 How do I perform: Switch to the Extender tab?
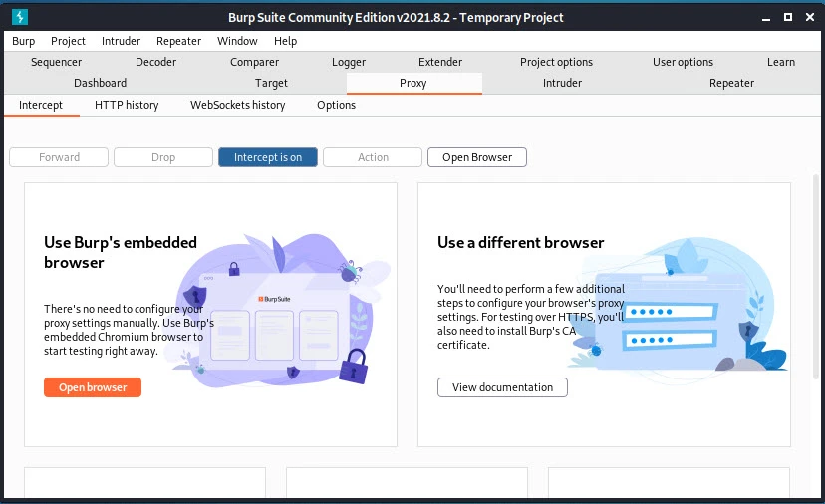point(440,62)
